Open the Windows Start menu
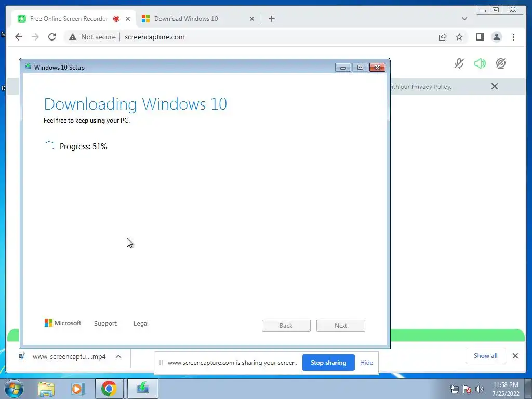This screenshot has height=399, width=532. pos(14,389)
